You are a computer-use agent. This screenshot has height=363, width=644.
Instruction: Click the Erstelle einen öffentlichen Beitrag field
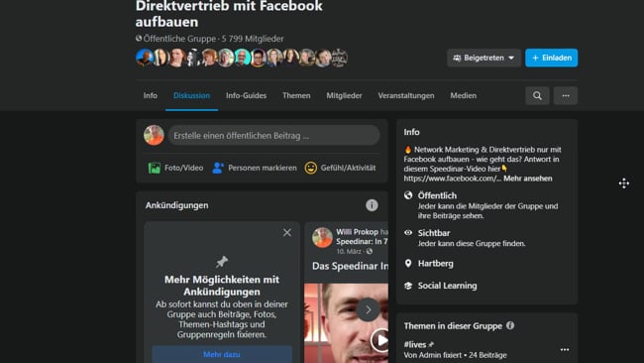pos(273,135)
